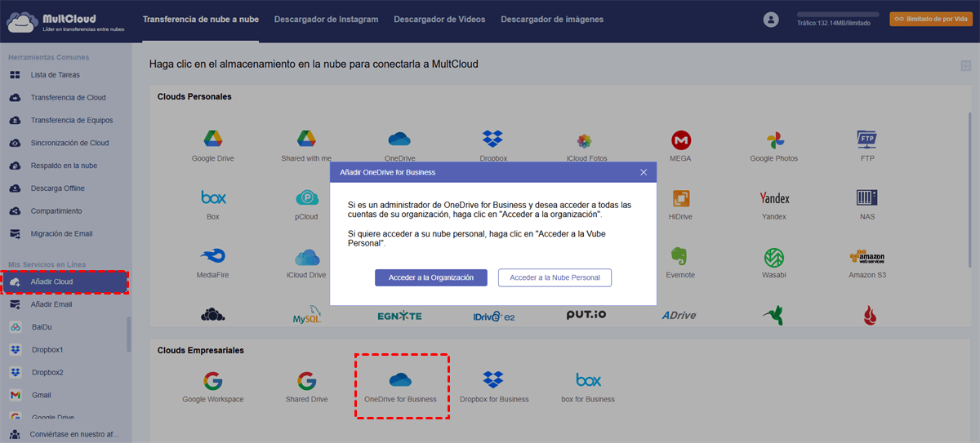Switch to Descargador de Instagram tab

point(327,19)
